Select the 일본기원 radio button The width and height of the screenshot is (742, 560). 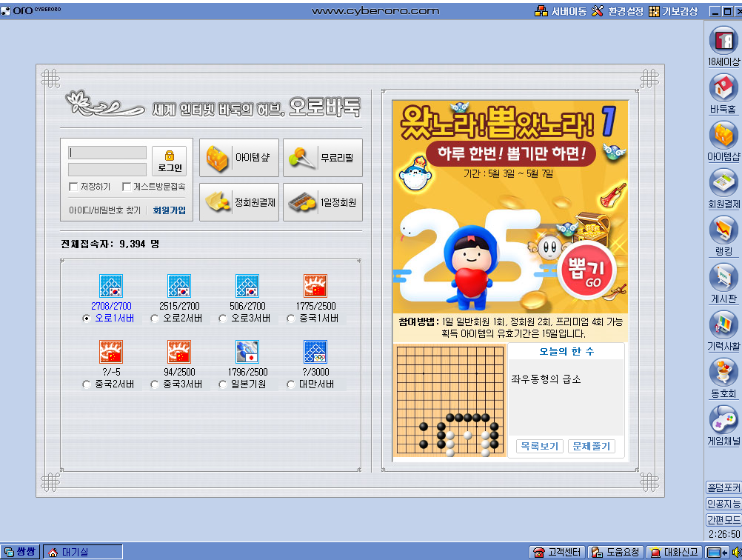(x=222, y=384)
